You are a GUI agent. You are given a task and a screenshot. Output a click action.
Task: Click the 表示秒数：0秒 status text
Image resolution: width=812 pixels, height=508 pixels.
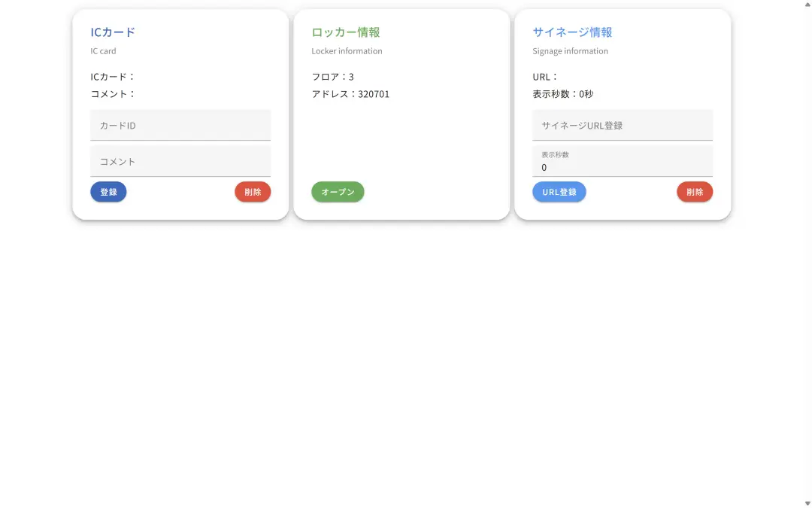coord(563,94)
